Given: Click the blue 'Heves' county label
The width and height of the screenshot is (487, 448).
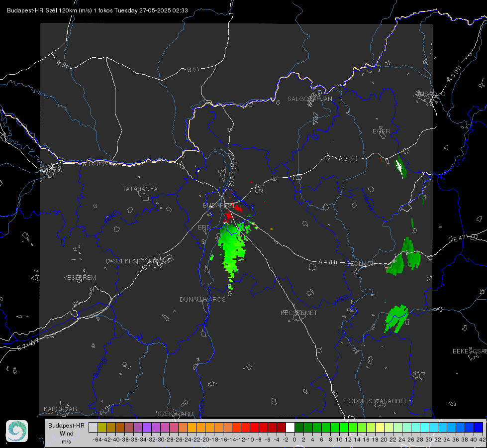Looking at the screenshot, I should pos(368,202).
